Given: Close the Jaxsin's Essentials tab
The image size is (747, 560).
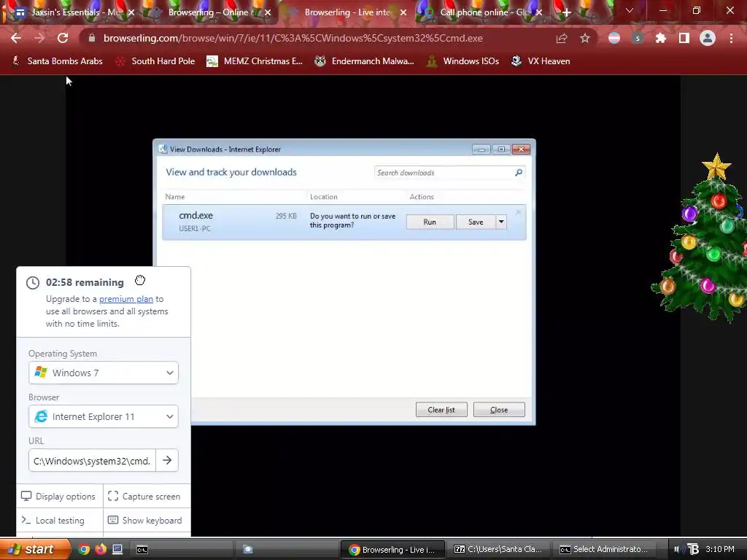Looking at the screenshot, I should [131, 12].
